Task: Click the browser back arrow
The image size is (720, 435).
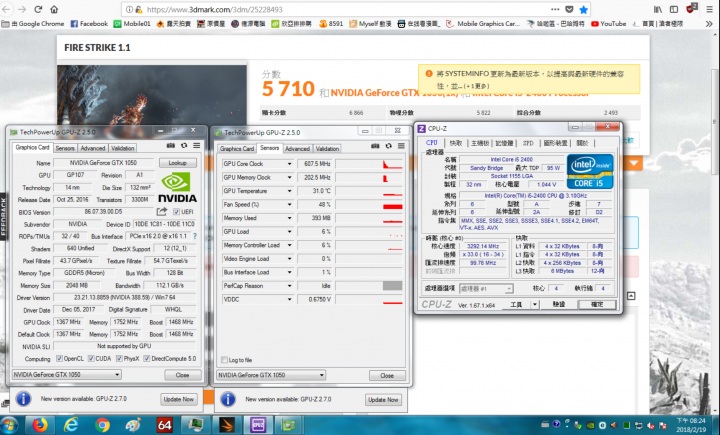Action: pyautogui.click(x=7, y=9)
